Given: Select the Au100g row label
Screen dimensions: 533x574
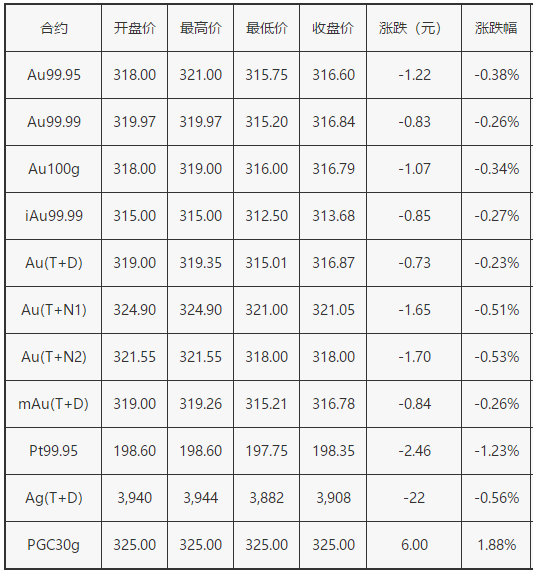Looking at the screenshot, I should pyautogui.click(x=54, y=169).
